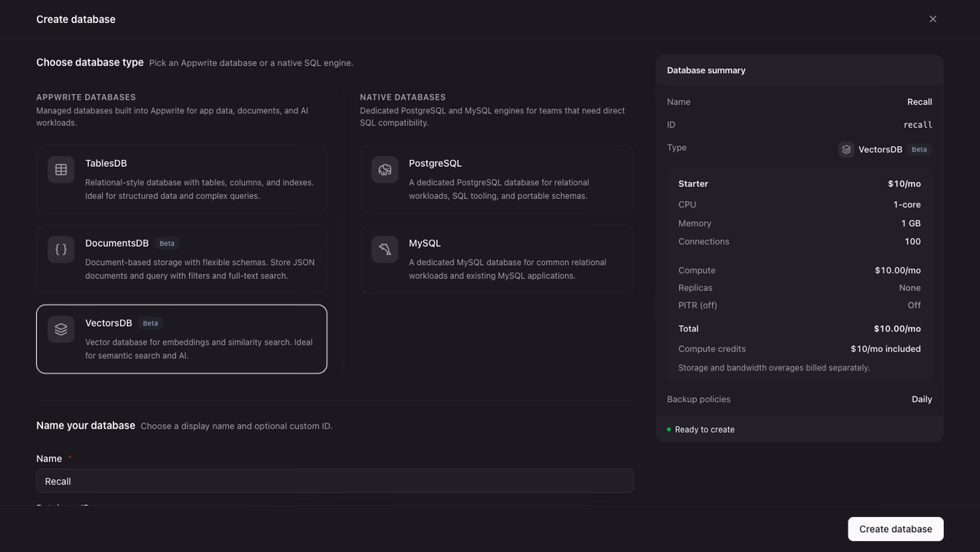The height and width of the screenshot is (552, 980).
Task: Click the MySQL dolphin icon
Action: point(385,250)
